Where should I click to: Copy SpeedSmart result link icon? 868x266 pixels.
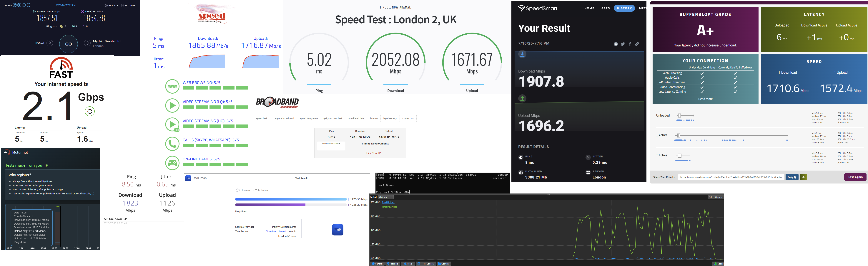(637, 44)
